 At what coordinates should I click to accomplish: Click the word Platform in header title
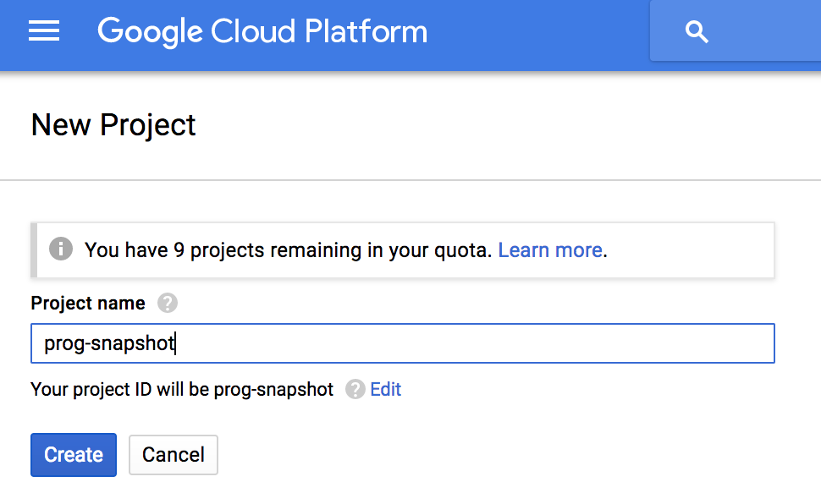366,31
